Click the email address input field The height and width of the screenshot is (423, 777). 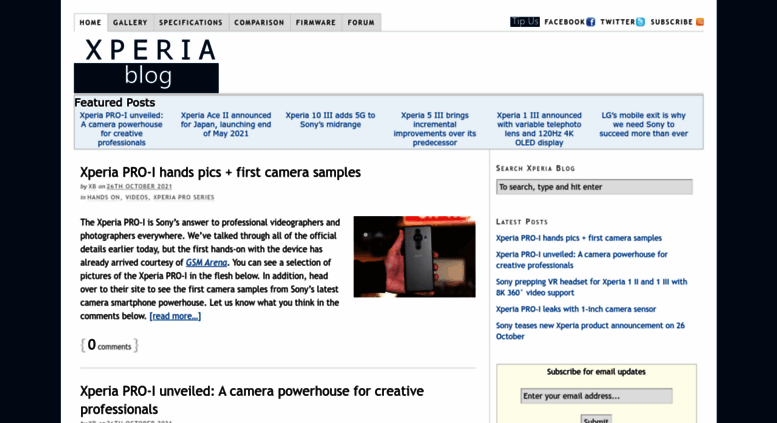[x=596, y=396]
